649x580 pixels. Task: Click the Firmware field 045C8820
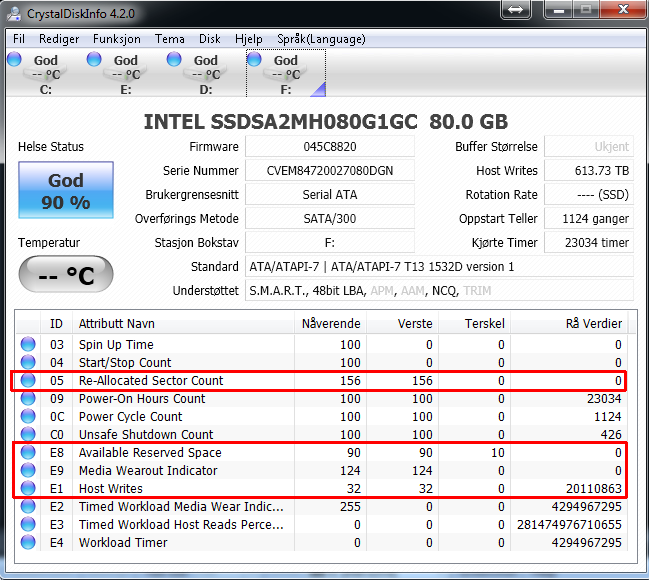(330, 147)
